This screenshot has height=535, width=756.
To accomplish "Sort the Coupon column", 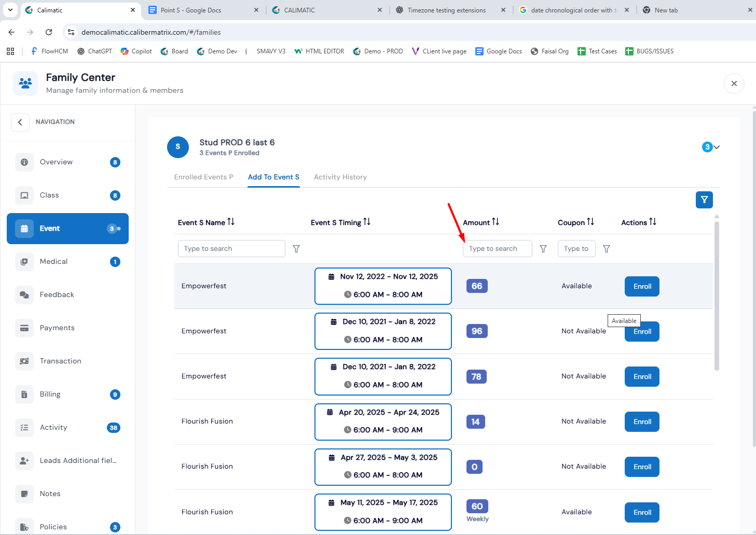I will (x=590, y=222).
